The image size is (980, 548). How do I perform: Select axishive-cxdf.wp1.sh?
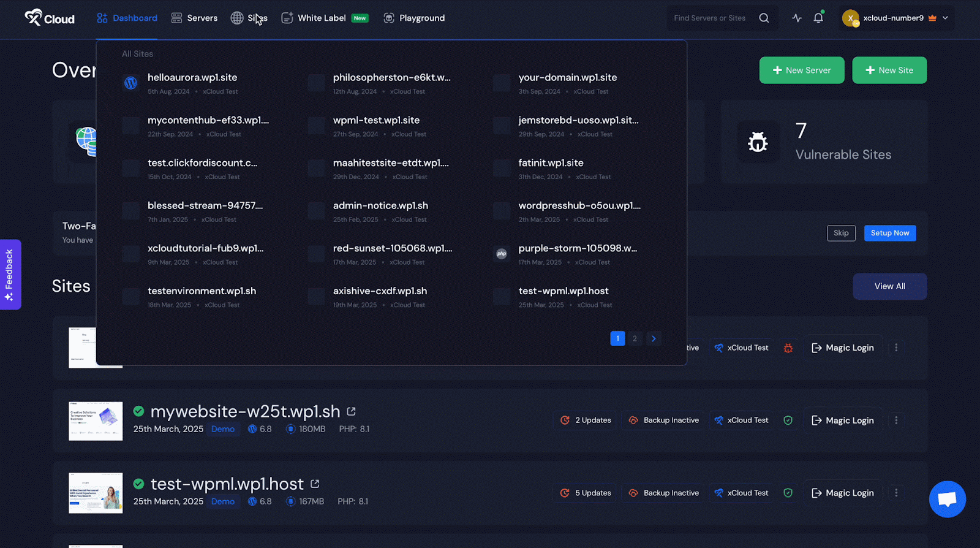380,291
